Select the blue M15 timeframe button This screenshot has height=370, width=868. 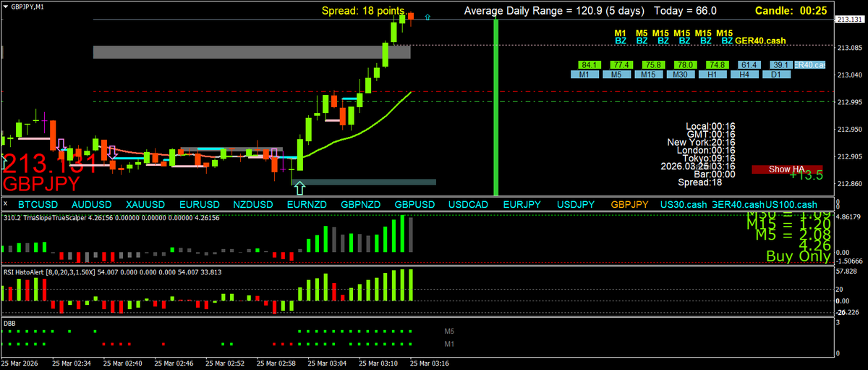coord(648,75)
